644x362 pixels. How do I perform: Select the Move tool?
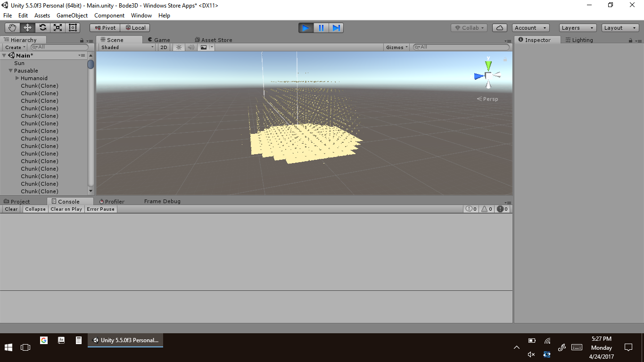(27, 28)
